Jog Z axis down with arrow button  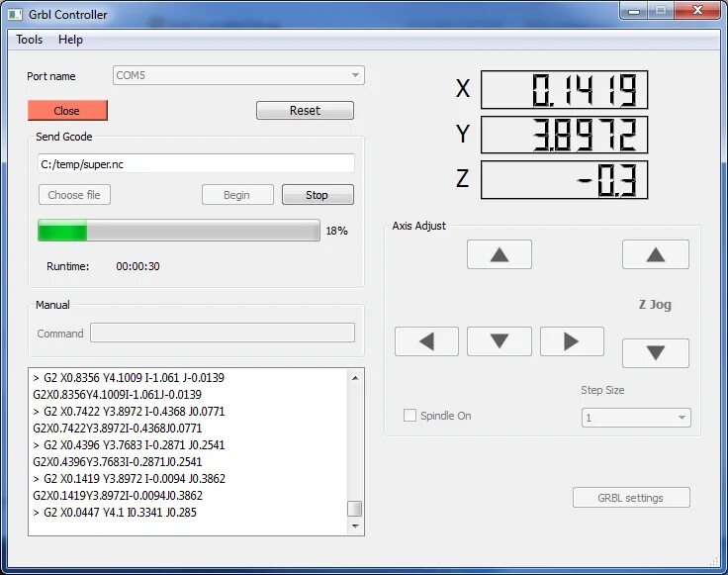point(655,352)
